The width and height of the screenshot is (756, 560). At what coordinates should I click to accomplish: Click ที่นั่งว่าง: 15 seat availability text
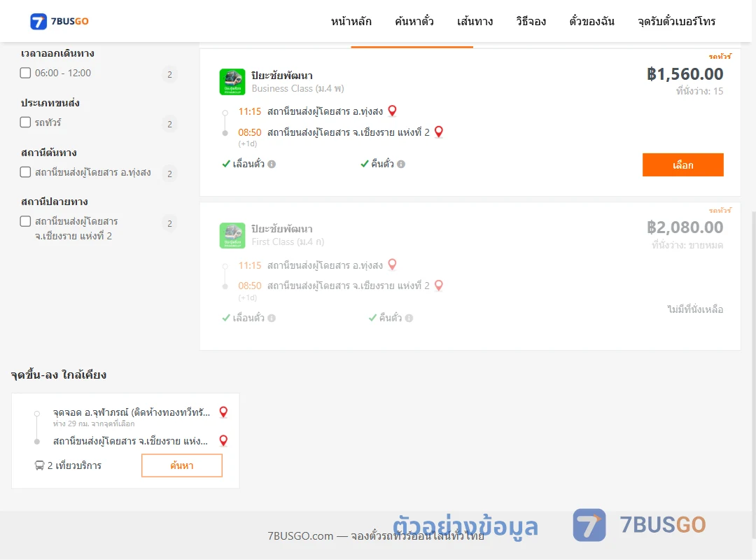699,91
